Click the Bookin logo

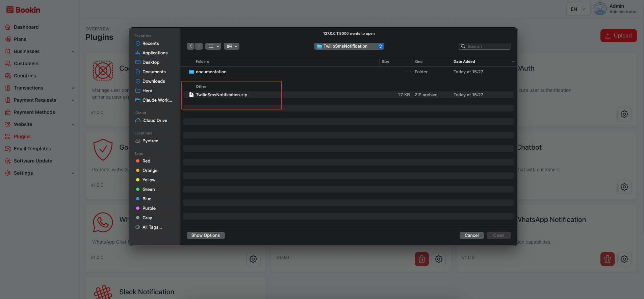pos(23,10)
